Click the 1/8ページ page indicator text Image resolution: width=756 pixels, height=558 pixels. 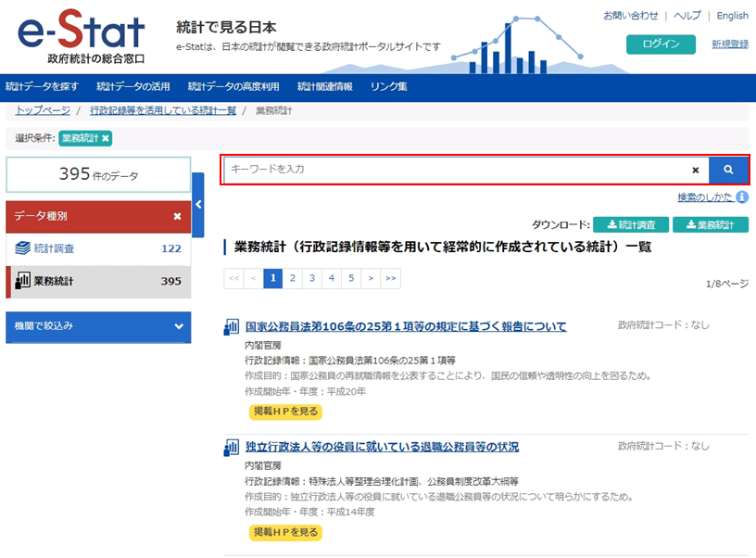pyautogui.click(x=727, y=284)
